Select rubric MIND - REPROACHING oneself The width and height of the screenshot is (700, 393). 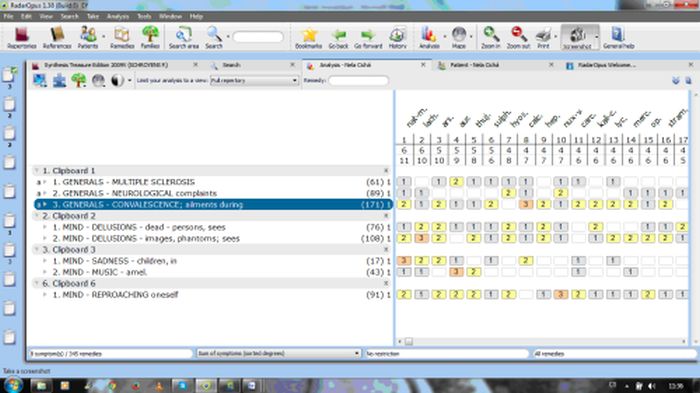point(213,295)
